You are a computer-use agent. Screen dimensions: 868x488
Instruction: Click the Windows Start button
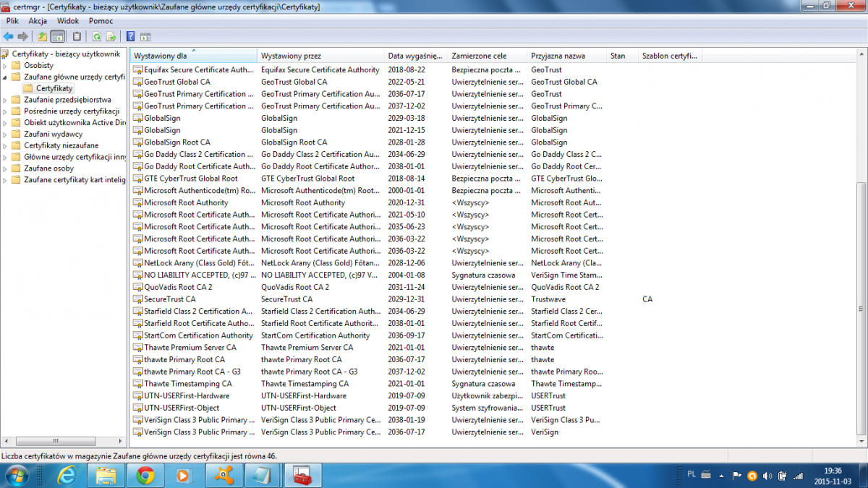point(16,476)
